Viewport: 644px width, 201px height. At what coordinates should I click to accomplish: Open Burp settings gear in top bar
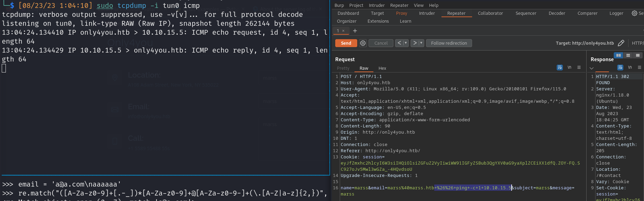tap(634, 13)
